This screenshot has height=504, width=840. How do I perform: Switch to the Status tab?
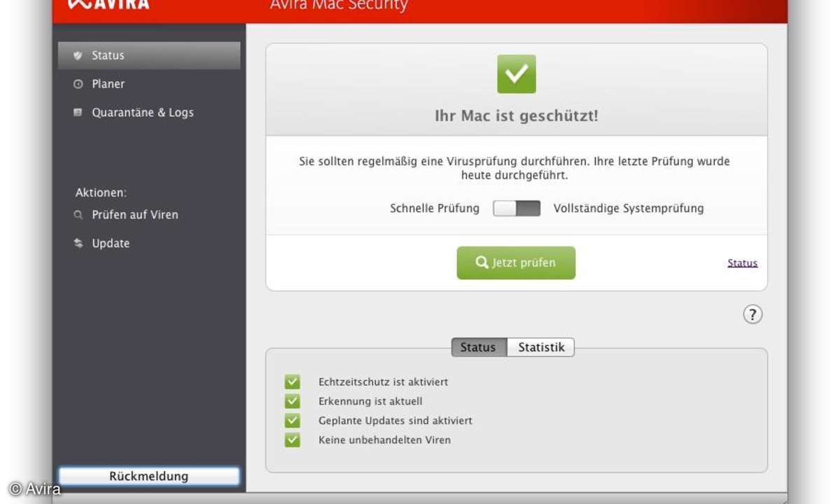479,347
